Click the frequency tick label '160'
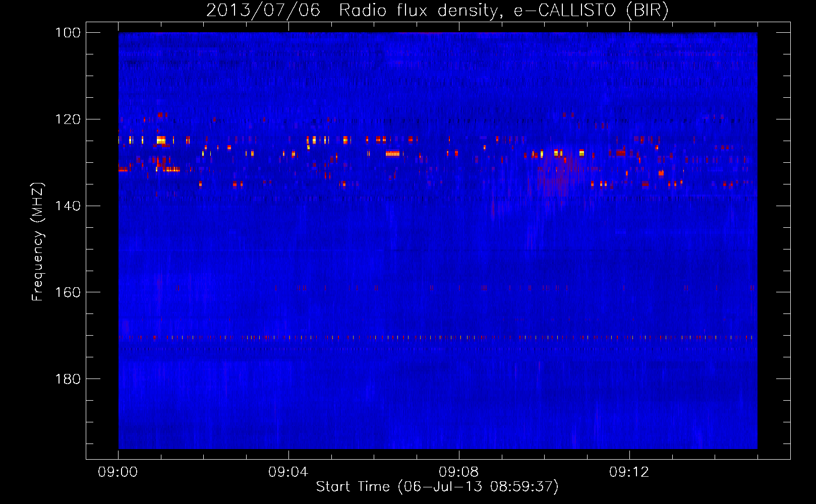The width and height of the screenshot is (816, 504). pyautogui.click(x=68, y=292)
